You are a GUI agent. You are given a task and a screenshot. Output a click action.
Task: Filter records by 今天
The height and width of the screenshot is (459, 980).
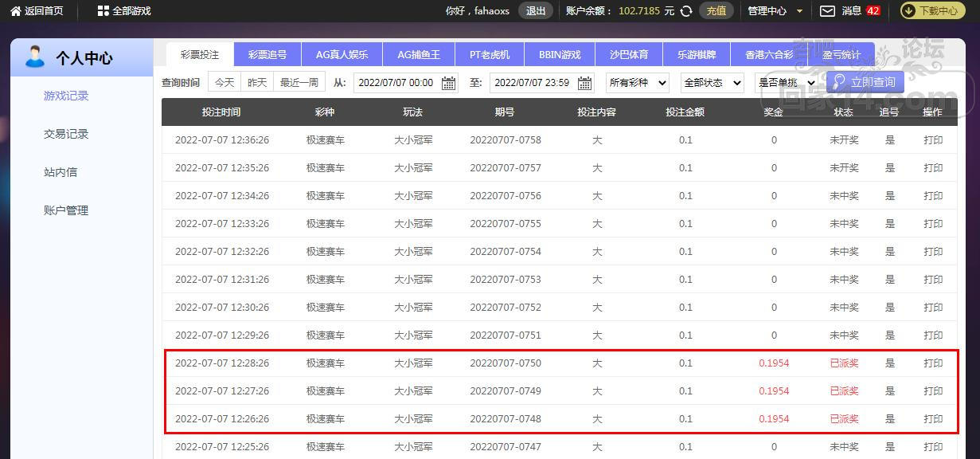pyautogui.click(x=225, y=83)
